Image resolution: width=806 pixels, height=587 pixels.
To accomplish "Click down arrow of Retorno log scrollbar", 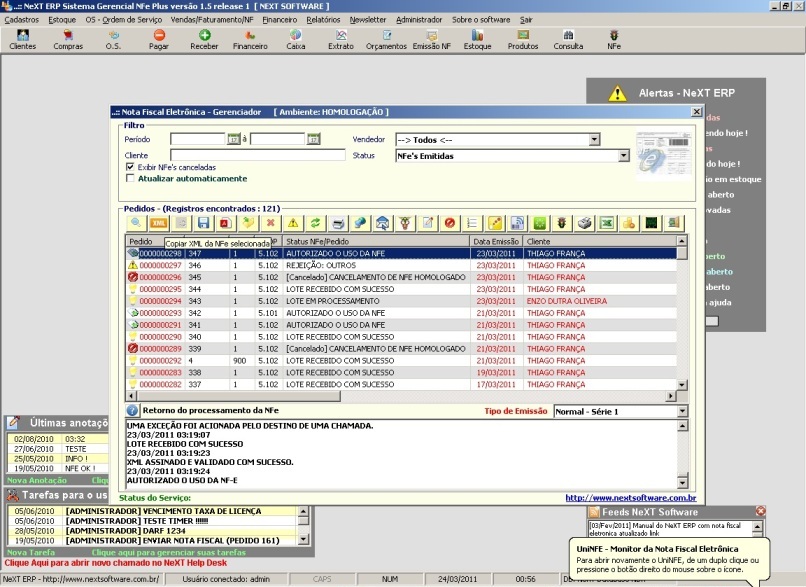I will [x=682, y=482].
